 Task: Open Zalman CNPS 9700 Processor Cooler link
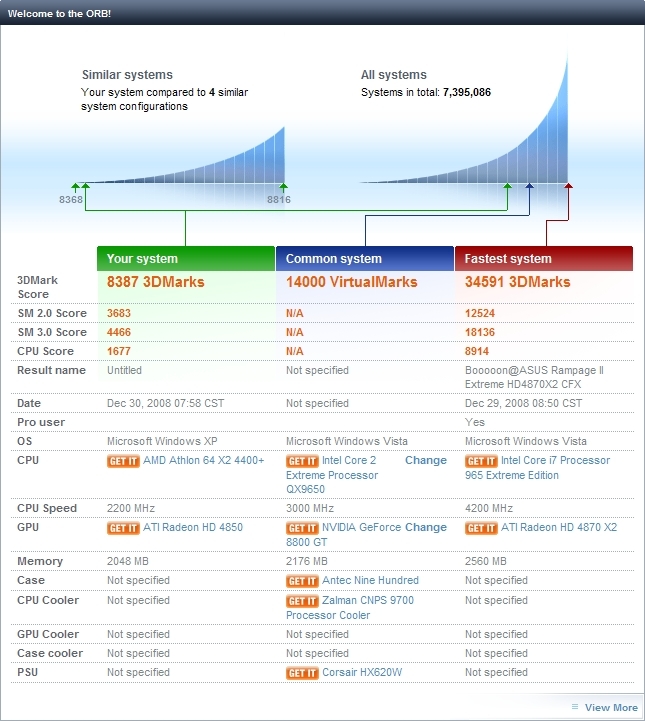click(x=350, y=608)
